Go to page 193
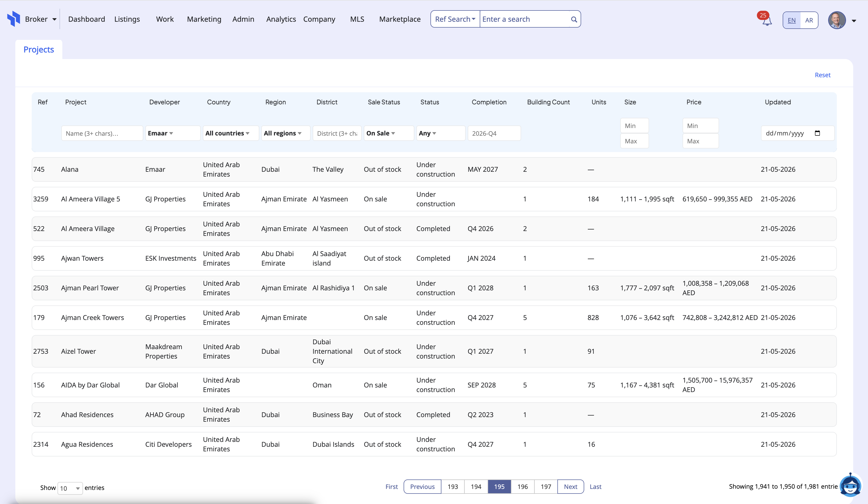 click(x=453, y=487)
